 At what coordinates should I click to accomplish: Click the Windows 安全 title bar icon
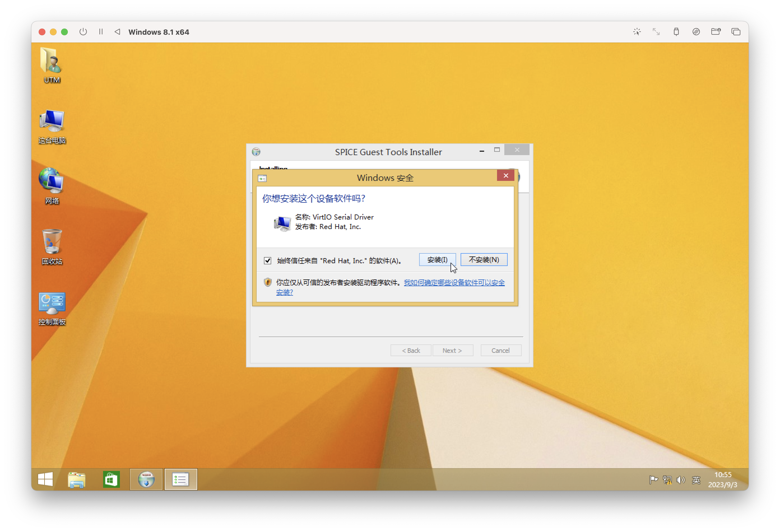[x=262, y=178]
